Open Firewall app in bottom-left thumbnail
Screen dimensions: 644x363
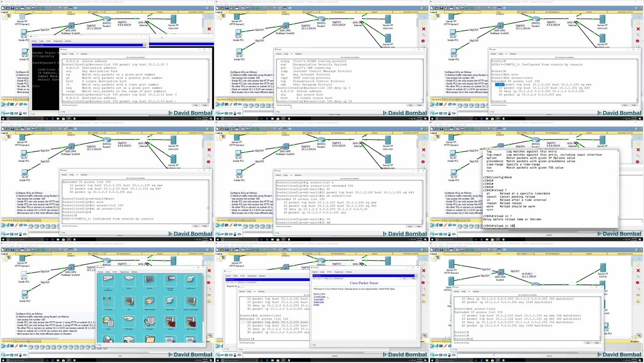[x=170, y=322]
